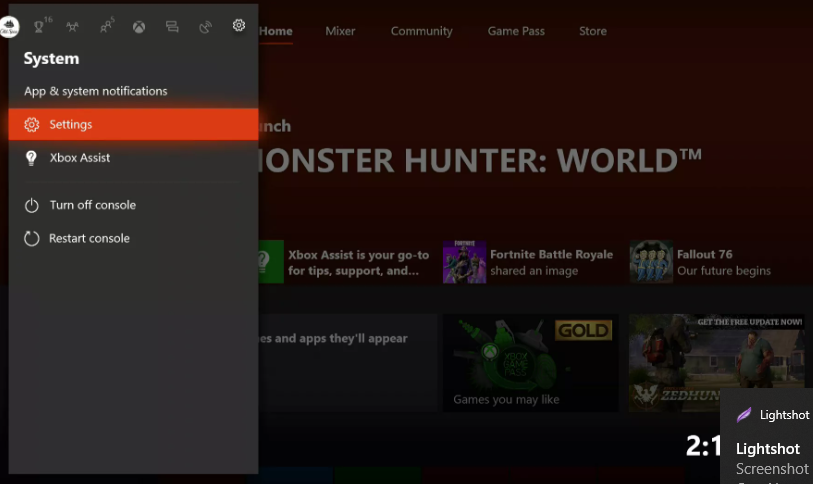Switch to the Game Pass tab

516,31
